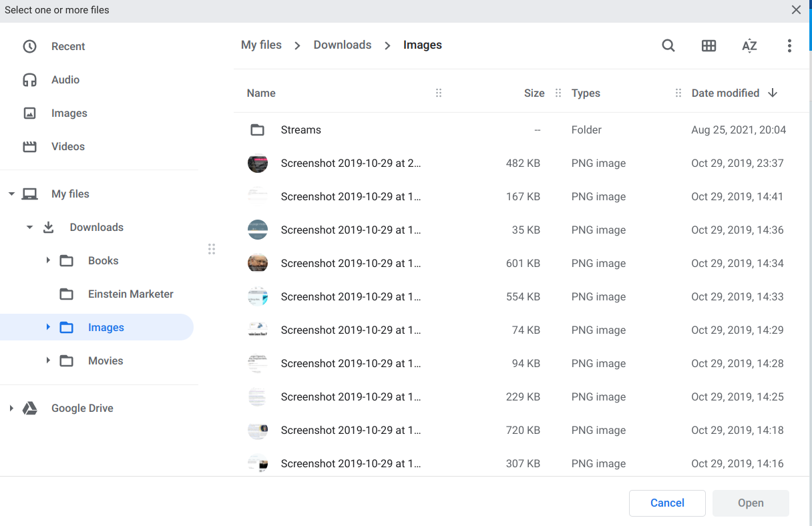Open the AZ sort options
The image size is (812, 526).
(749, 45)
